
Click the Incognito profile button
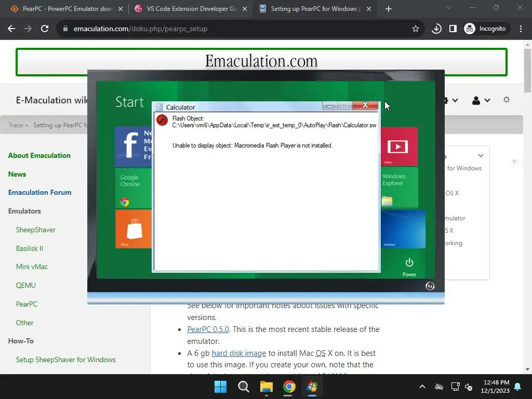click(x=485, y=29)
